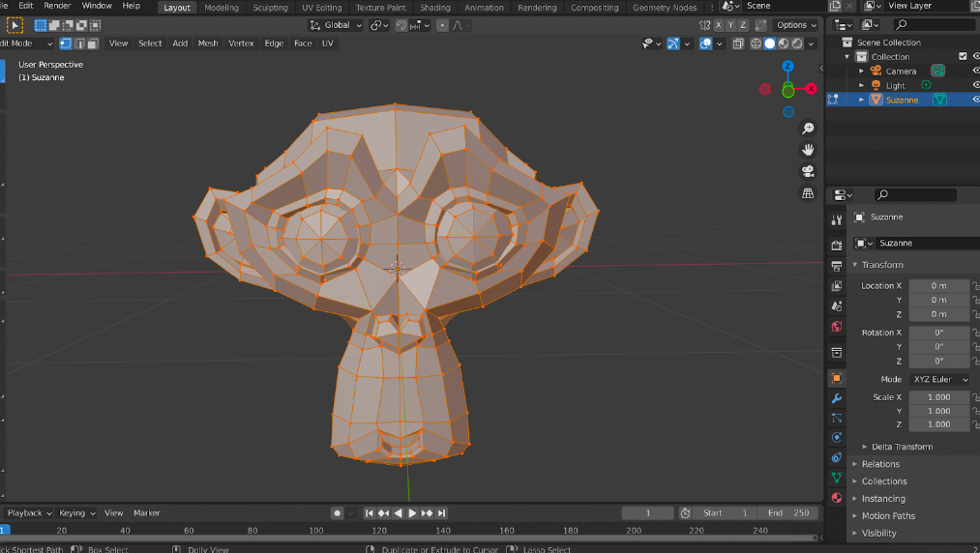Open the Options dropdown

tap(796, 25)
